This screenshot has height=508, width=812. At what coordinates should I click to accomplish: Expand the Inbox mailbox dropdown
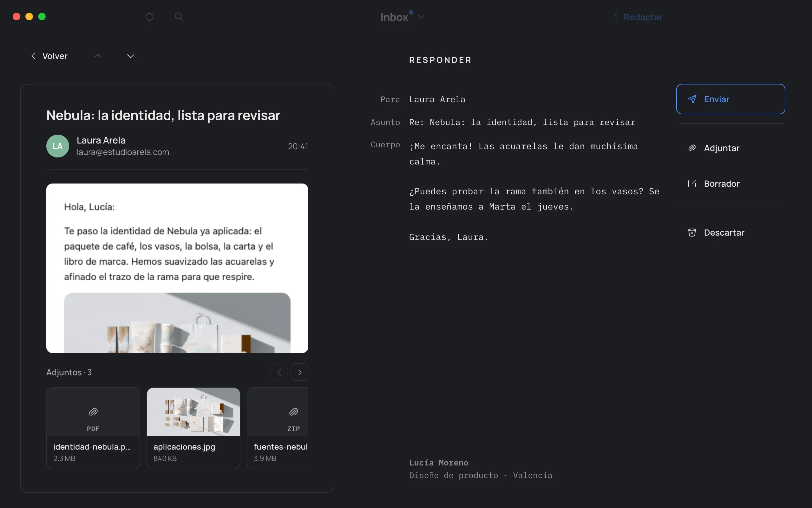click(x=402, y=17)
